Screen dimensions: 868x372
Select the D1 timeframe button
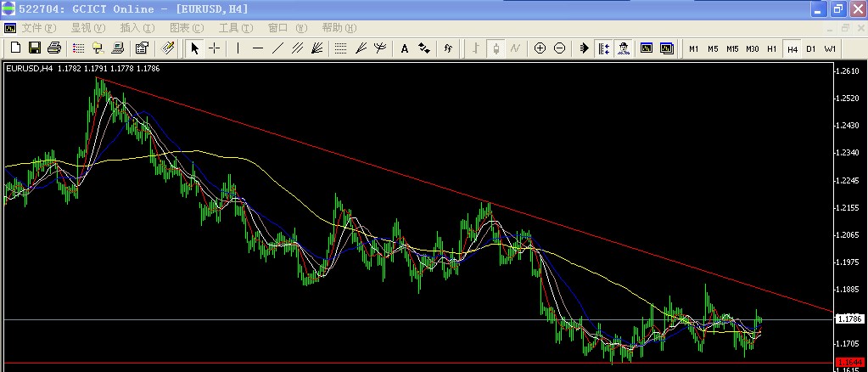click(x=811, y=48)
